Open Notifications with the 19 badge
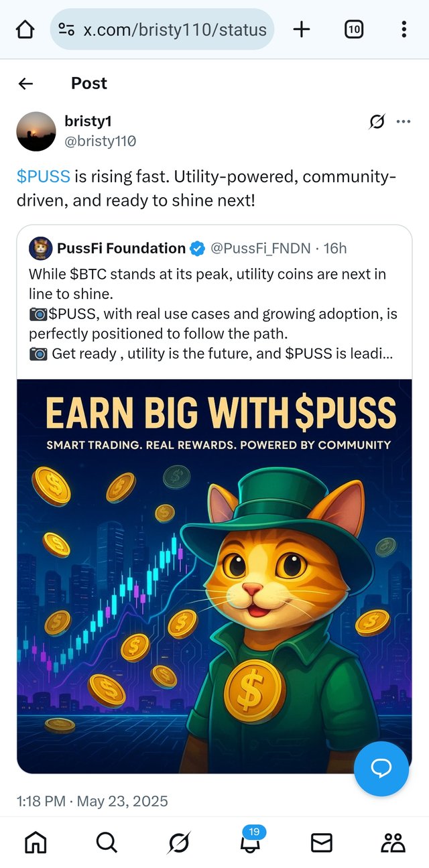429x868 pixels. [x=250, y=841]
